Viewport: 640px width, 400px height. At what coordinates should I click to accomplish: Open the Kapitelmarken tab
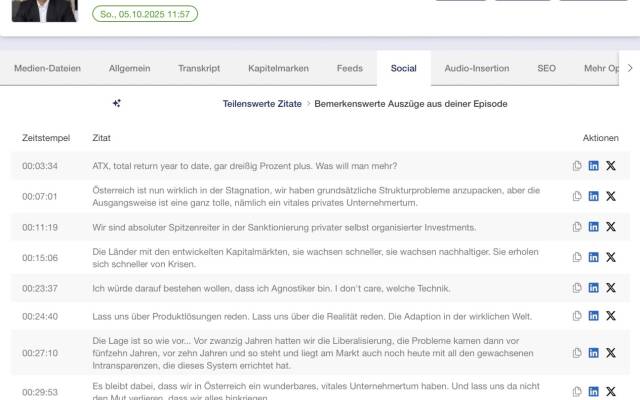279,68
